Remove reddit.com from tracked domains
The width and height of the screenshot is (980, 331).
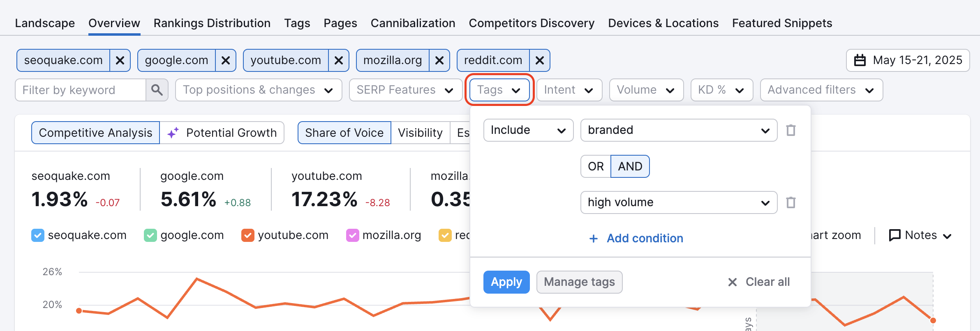point(539,60)
